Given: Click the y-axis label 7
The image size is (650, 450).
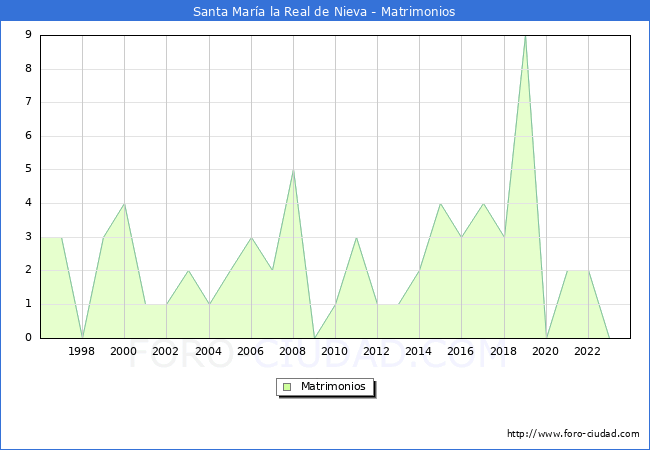Looking at the screenshot, I should (x=29, y=102).
